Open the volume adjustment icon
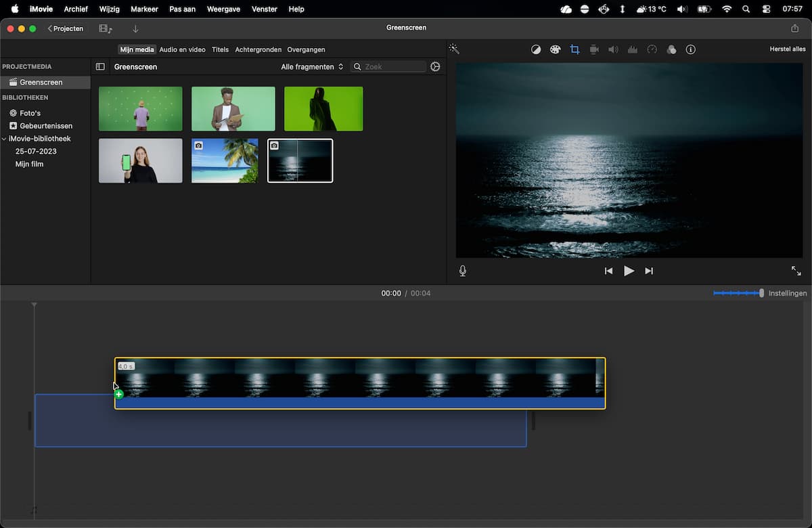Image resolution: width=812 pixels, height=528 pixels. (613, 49)
